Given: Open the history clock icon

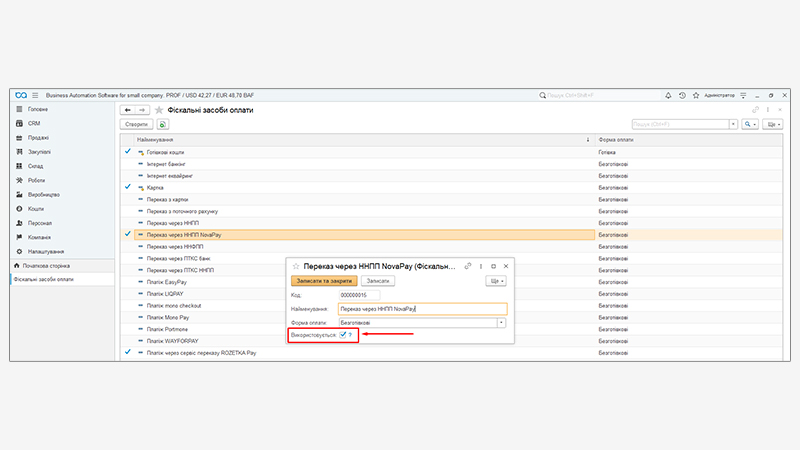Looking at the screenshot, I should [682, 95].
